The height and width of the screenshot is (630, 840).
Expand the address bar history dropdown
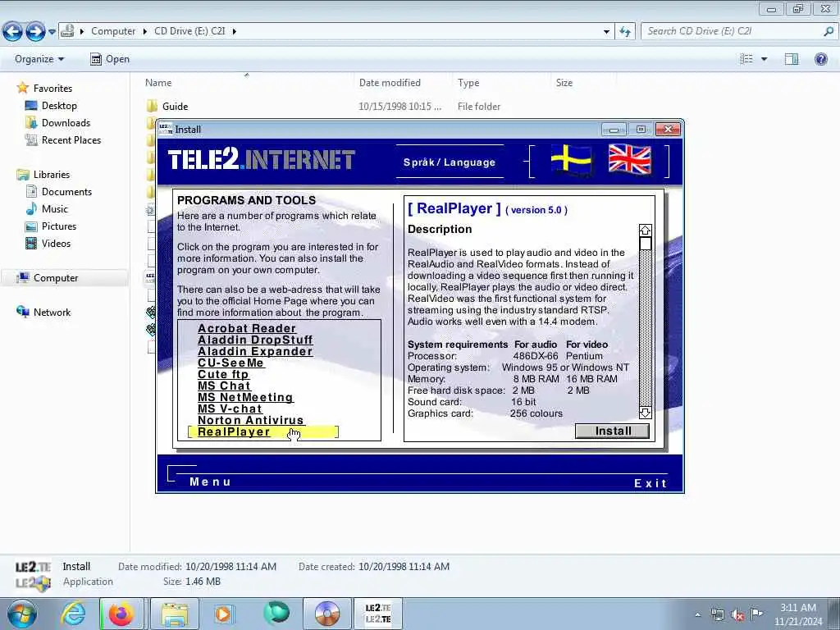pyautogui.click(x=606, y=32)
